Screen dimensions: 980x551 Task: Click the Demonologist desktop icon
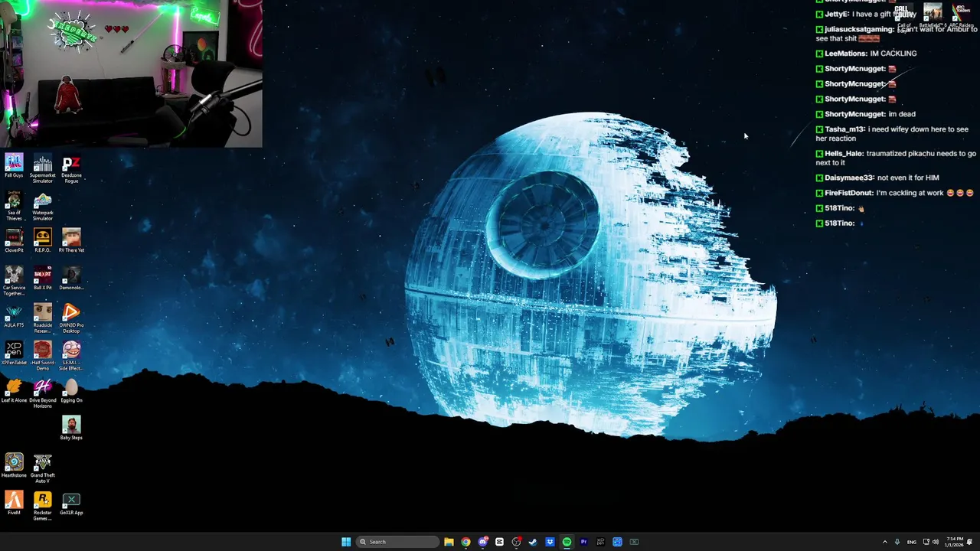tap(71, 279)
